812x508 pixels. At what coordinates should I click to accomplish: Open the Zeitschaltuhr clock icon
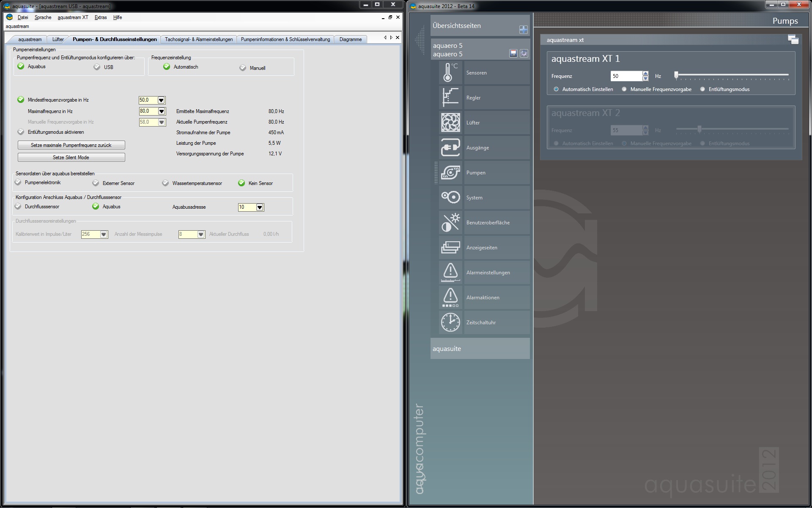coord(450,323)
